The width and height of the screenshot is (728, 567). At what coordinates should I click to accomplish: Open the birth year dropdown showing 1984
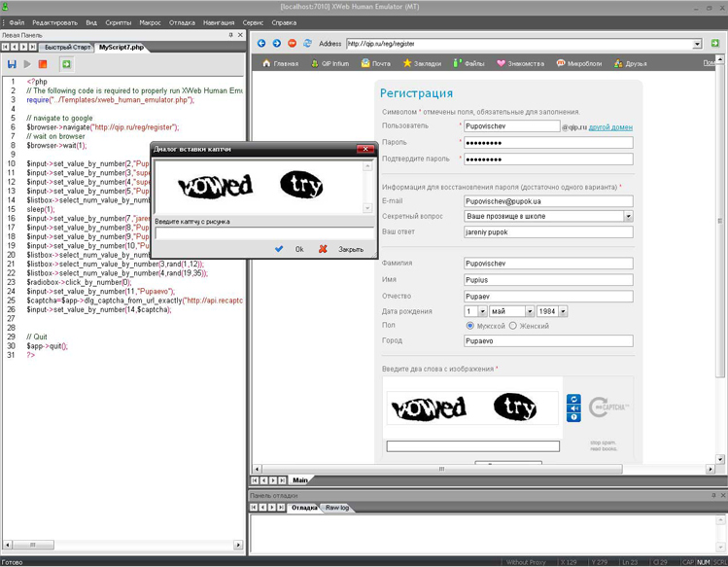click(562, 311)
